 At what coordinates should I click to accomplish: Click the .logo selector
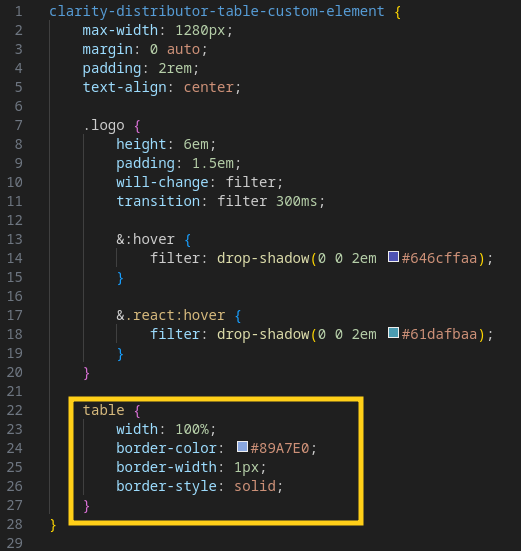[x=104, y=125]
